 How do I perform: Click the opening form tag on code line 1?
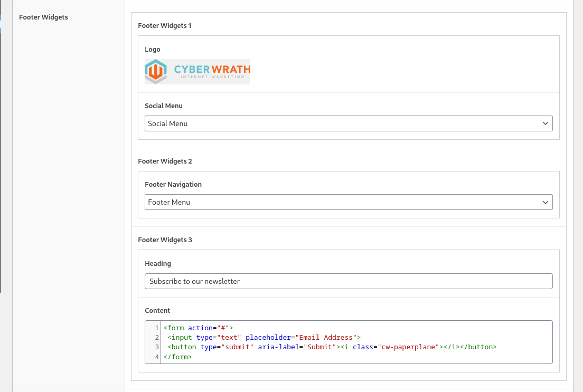pos(174,328)
